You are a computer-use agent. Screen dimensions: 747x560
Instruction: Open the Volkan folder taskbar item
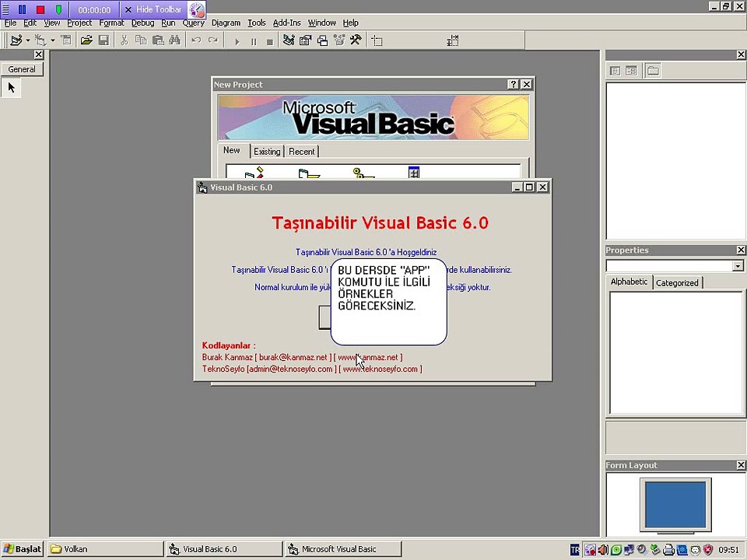tap(105, 549)
